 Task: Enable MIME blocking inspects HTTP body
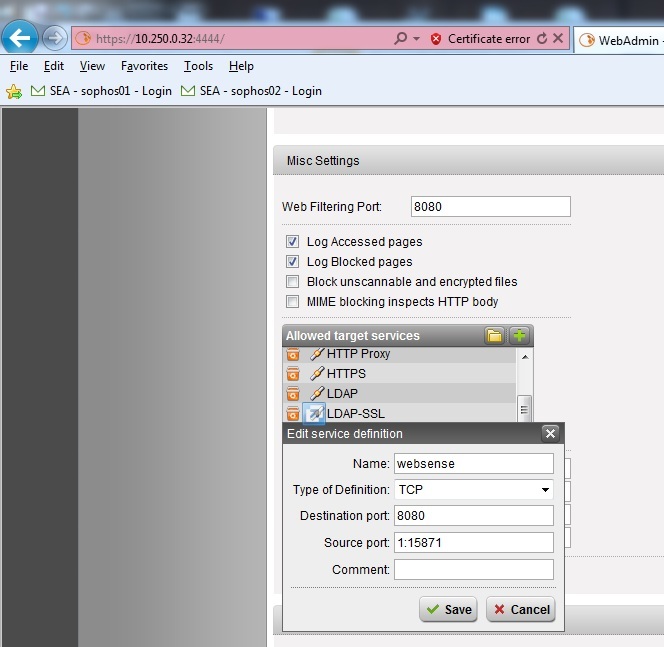point(292,301)
